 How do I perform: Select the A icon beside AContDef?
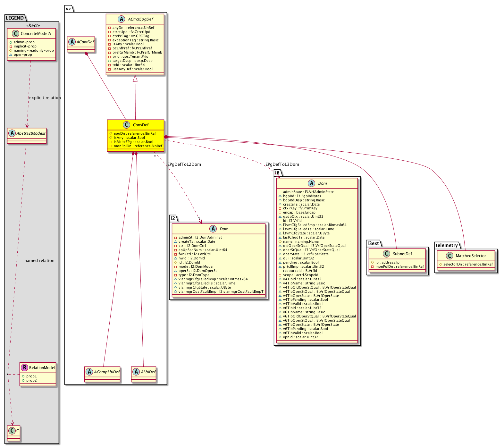coord(71,42)
